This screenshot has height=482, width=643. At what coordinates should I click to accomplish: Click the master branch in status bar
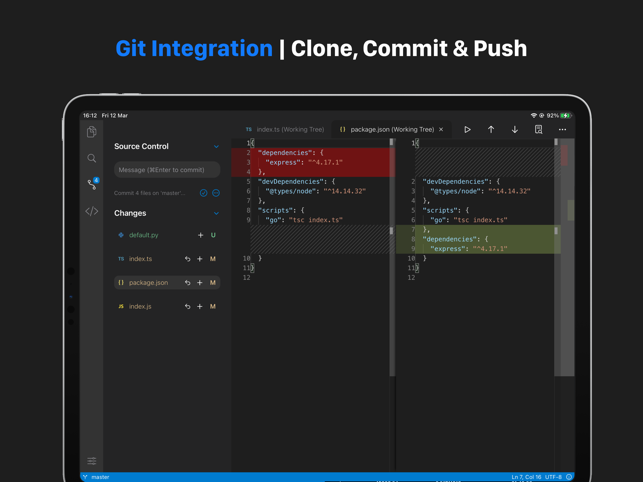(x=97, y=477)
